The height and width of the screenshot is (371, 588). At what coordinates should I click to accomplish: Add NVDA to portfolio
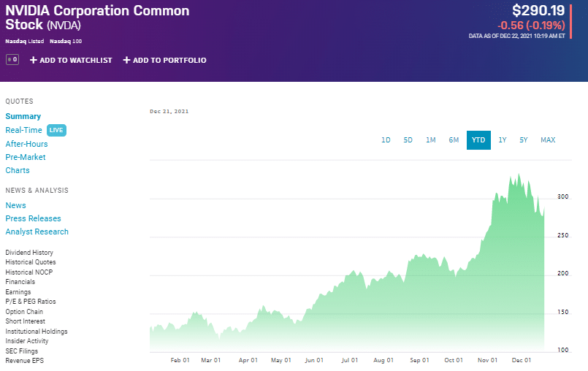(x=164, y=60)
